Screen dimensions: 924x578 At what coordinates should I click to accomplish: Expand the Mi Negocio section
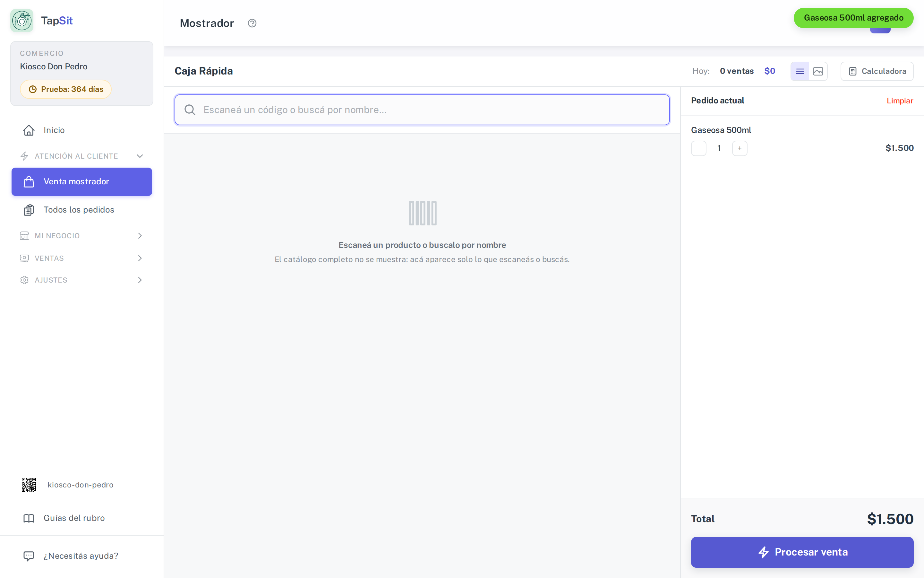tap(82, 236)
